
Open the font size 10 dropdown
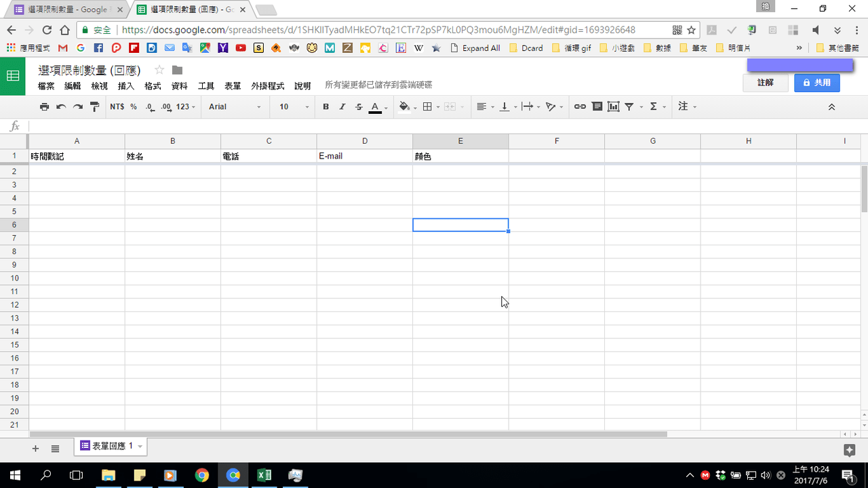[294, 106]
